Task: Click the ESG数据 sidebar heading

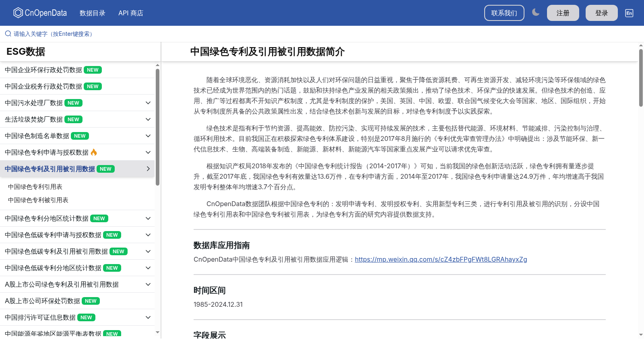Action: point(26,52)
